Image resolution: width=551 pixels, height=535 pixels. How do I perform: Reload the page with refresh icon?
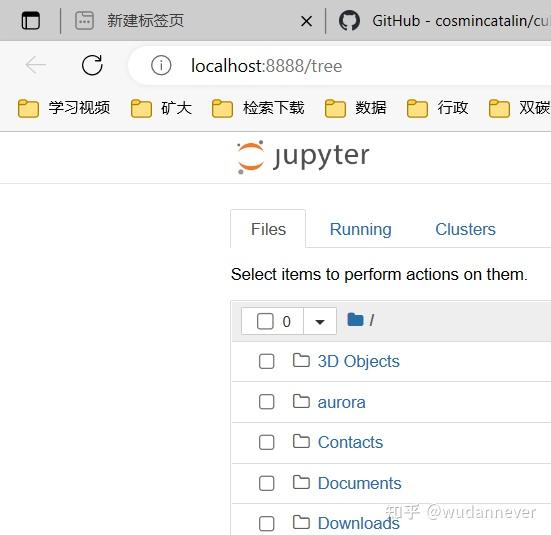pos(92,65)
